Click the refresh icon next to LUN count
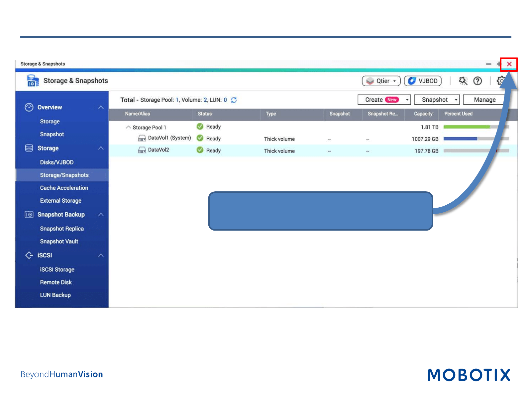The width and height of the screenshot is (532, 399). pos(234,100)
